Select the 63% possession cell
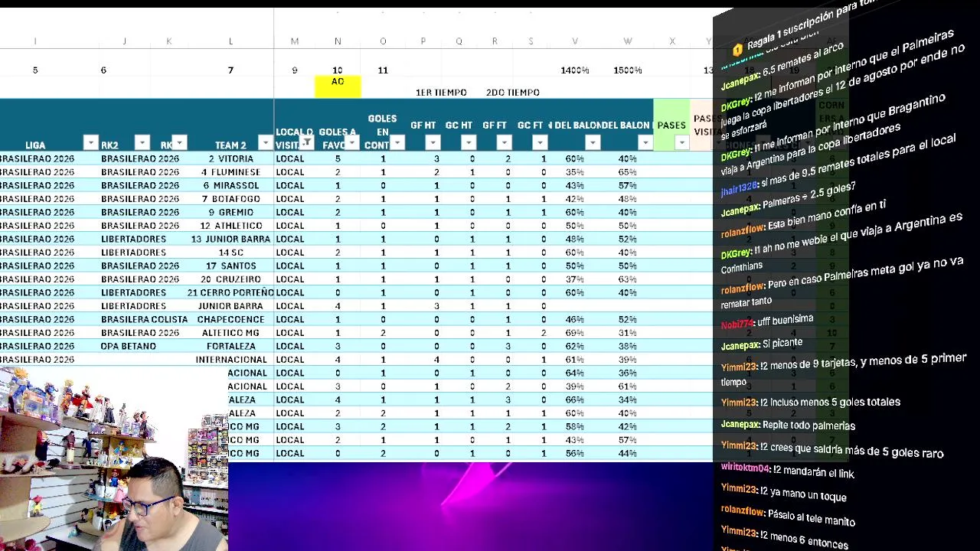The height and width of the screenshot is (551, 980). [628, 279]
